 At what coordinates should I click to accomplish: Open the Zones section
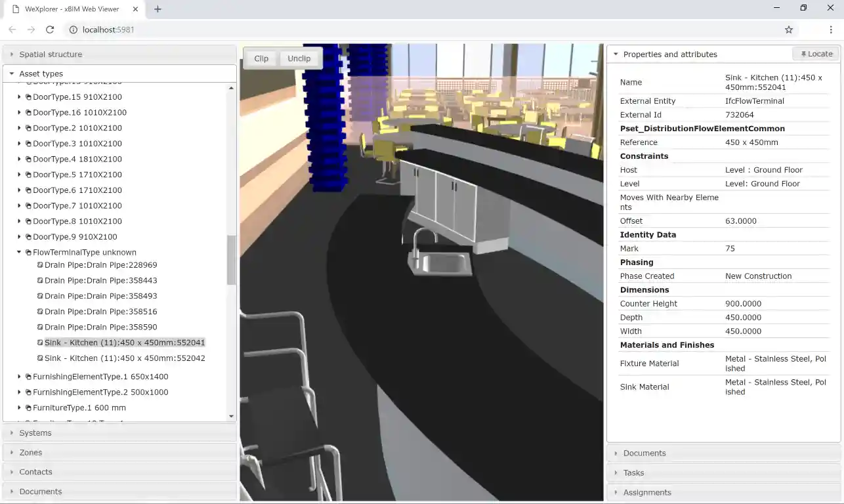32,452
